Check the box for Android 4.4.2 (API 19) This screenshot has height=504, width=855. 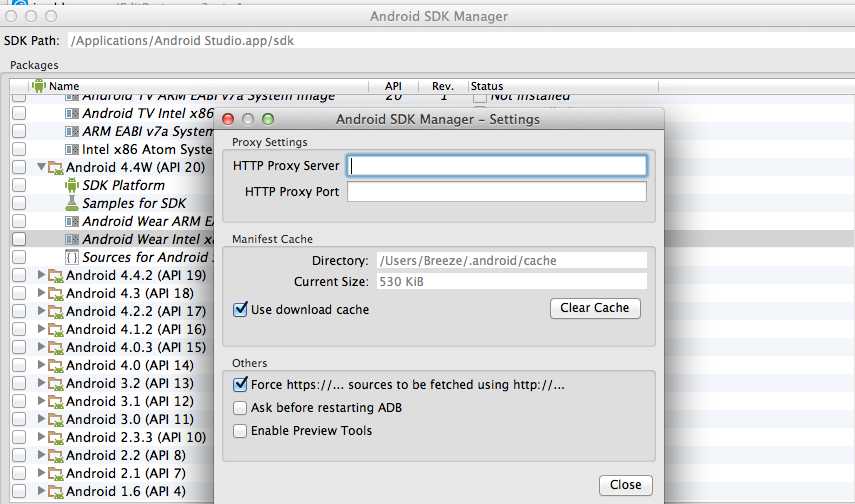coord(19,275)
